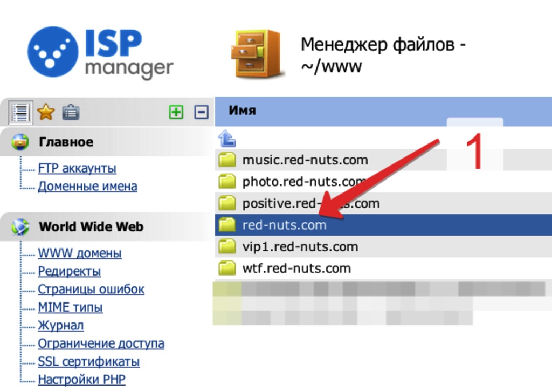Select the positive.red-nuts.com folder name

[311, 204]
